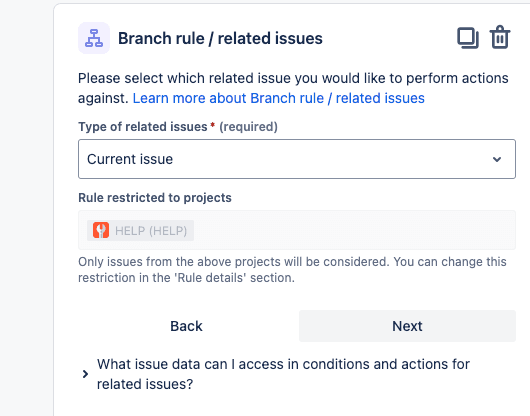Delete this branch rule via trash icon
The width and height of the screenshot is (530, 416).
point(500,38)
